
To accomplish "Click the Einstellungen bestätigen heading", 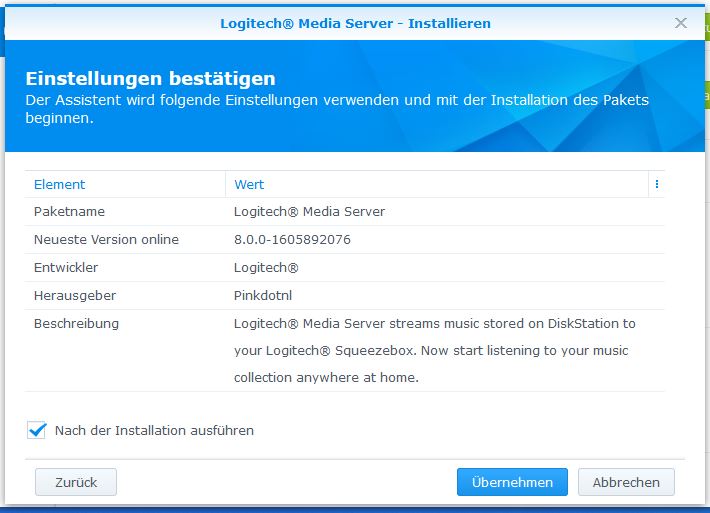I will tap(150, 78).
